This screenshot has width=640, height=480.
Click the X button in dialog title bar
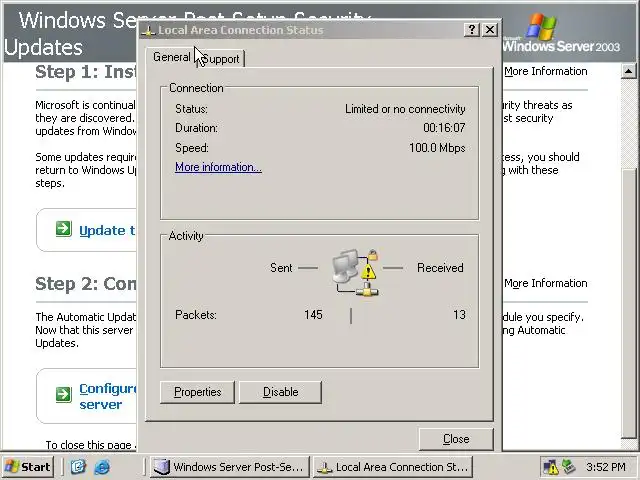click(x=490, y=30)
